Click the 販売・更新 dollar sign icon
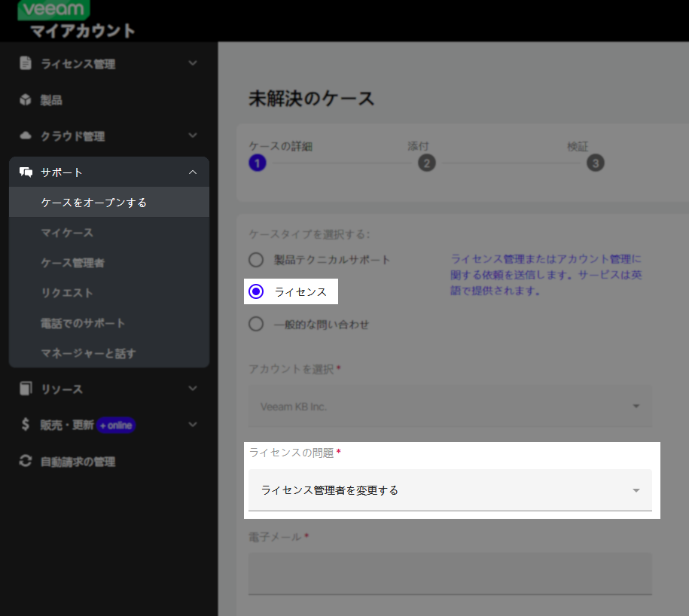 [x=24, y=425]
